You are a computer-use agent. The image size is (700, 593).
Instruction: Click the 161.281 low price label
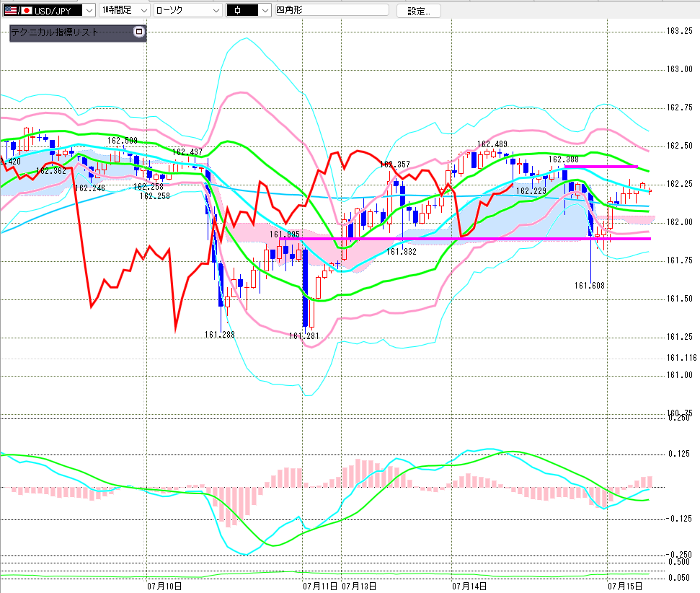[304, 336]
